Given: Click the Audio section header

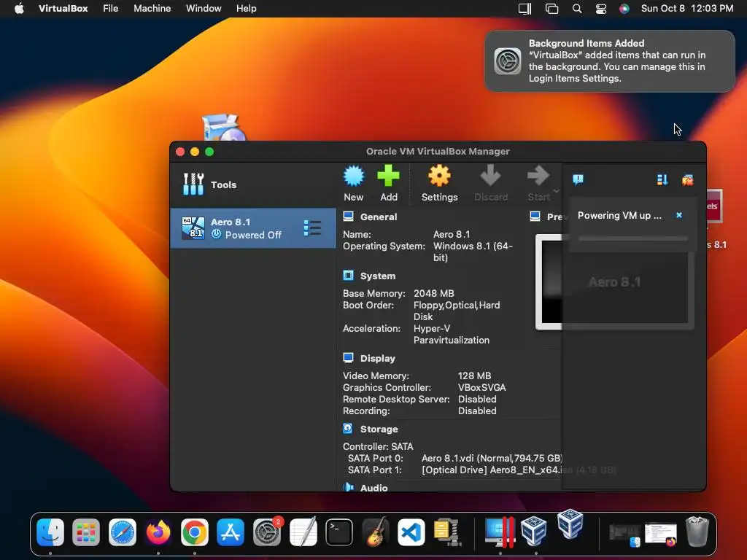Looking at the screenshot, I should click(374, 488).
